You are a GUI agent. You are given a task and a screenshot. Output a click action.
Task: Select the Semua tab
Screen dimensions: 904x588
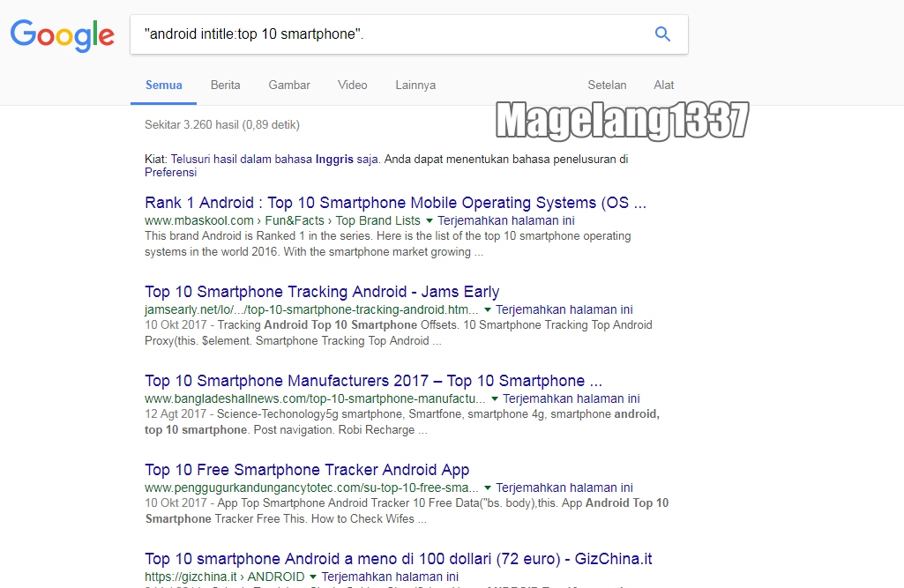[164, 86]
